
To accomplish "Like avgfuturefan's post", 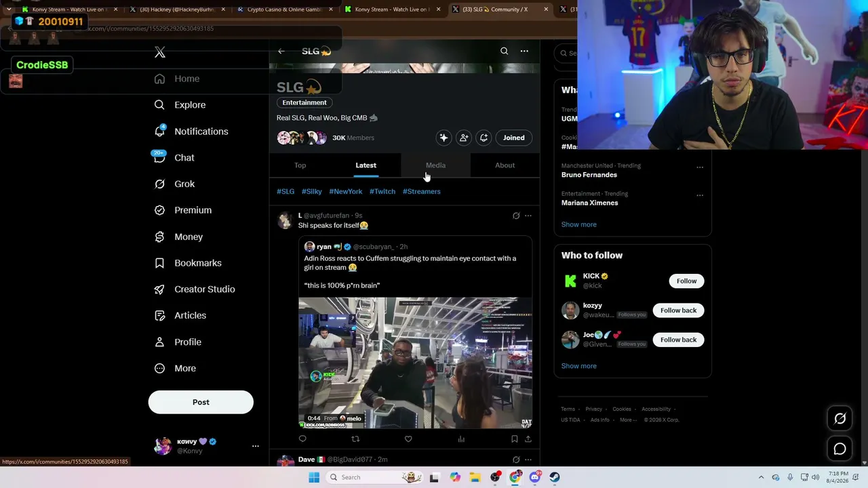I will pyautogui.click(x=408, y=439).
